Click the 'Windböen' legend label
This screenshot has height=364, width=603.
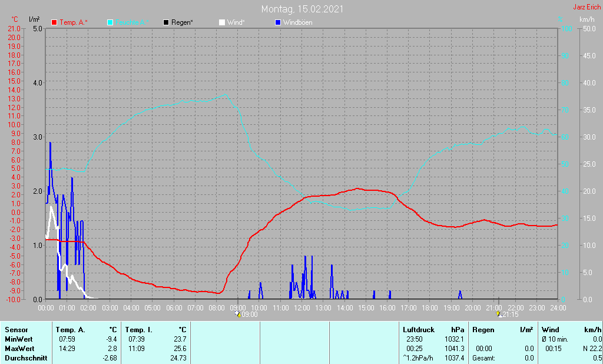click(x=297, y=22)
